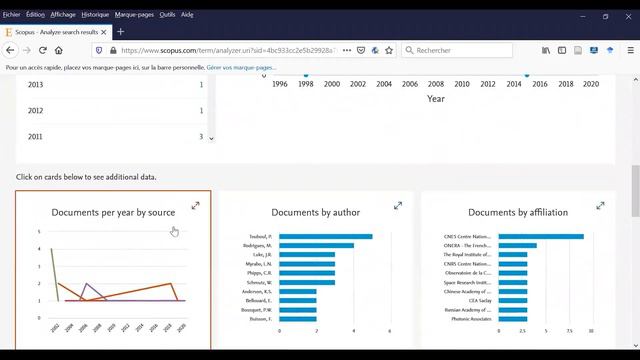
Task: Open Aide menu
Action: (x=187, y=14)
